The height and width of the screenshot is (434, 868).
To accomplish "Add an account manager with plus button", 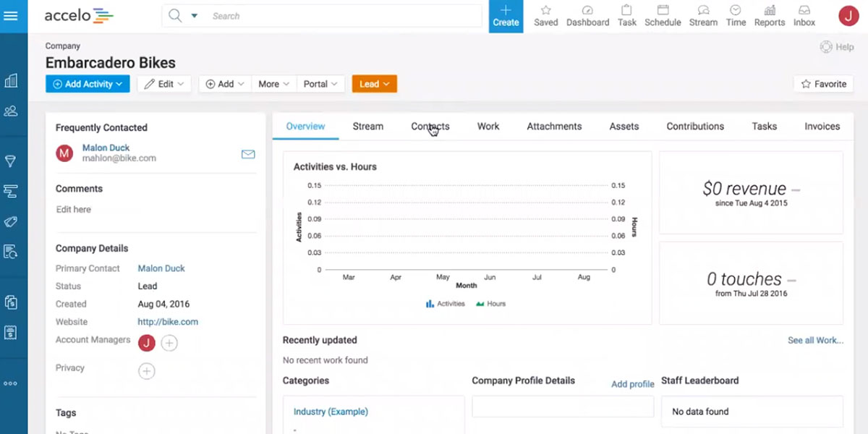I will pos(169,344).
